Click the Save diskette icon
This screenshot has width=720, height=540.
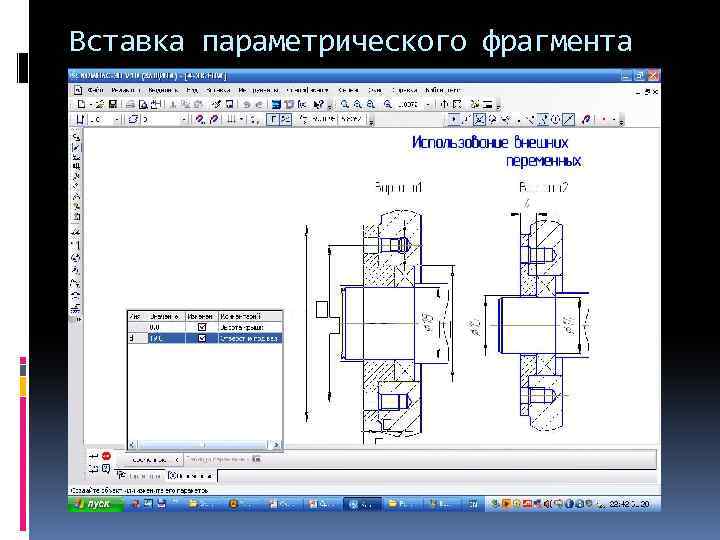click(x=112, y=104)
